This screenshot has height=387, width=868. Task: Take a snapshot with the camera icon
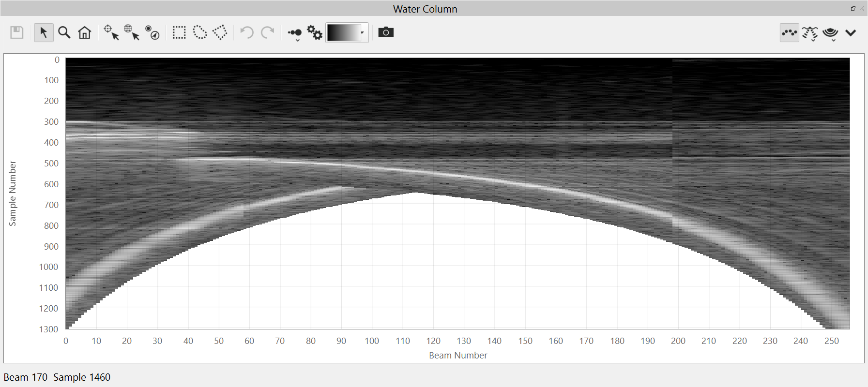click(x=386, y=32)
